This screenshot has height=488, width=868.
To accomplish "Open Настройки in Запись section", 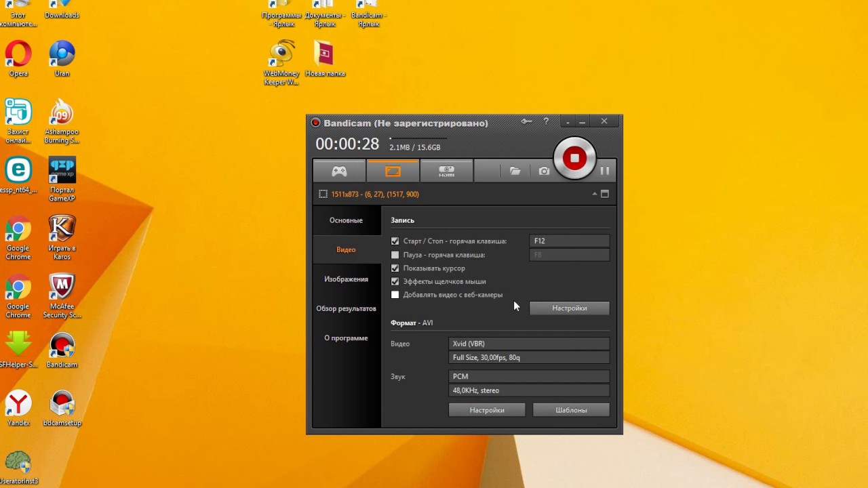I will [570, 308].
